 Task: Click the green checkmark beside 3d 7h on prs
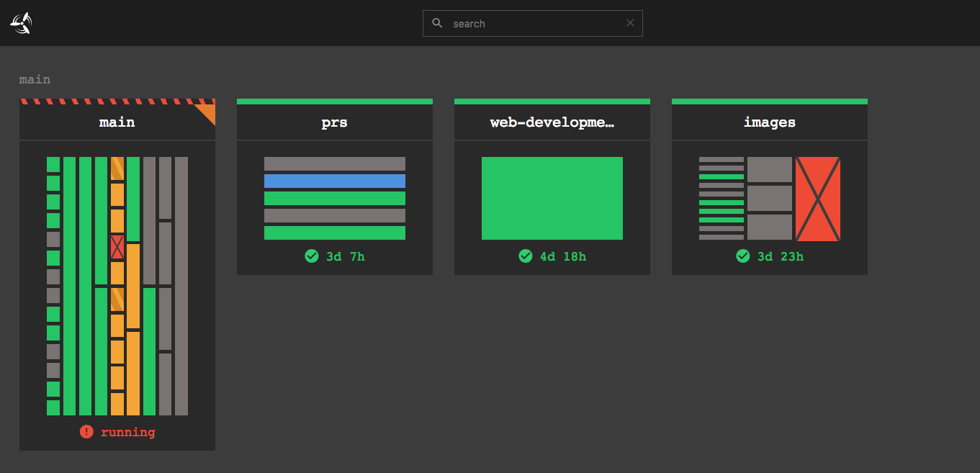tap(312, 256)
